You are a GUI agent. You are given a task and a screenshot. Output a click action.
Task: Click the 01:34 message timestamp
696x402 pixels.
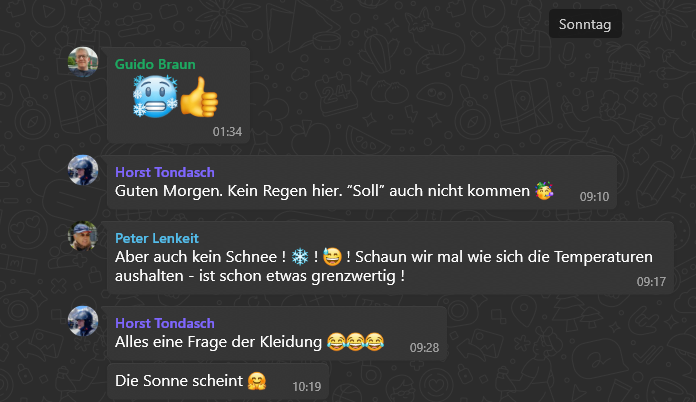point(227,132)
